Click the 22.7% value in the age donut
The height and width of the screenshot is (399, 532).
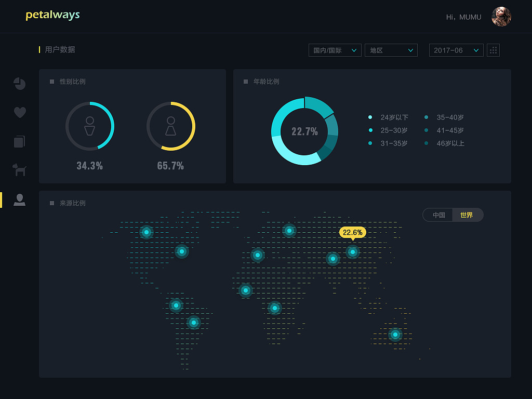tap(304, 131)
